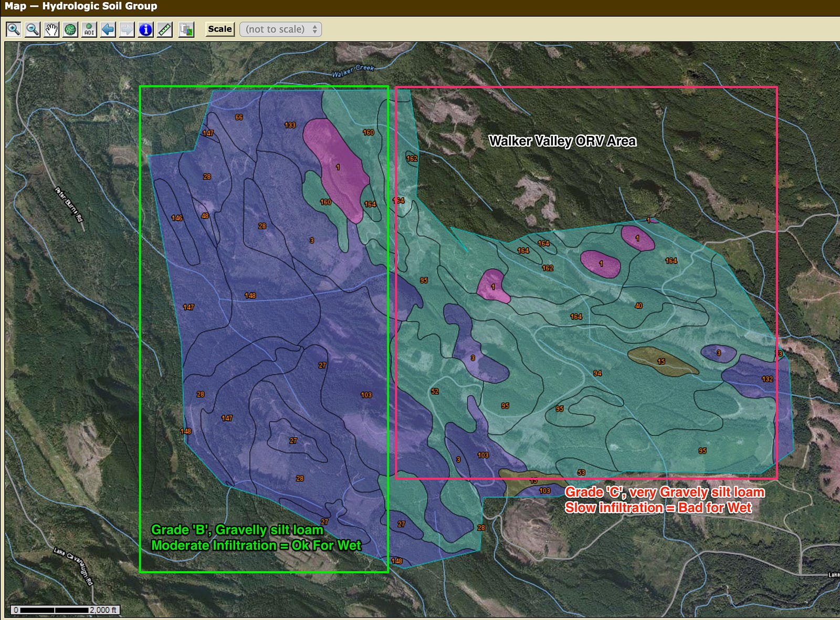Click soil unit label 148 on the map
The height and width of the screenshot is (620, 840).
coord(250,296)
